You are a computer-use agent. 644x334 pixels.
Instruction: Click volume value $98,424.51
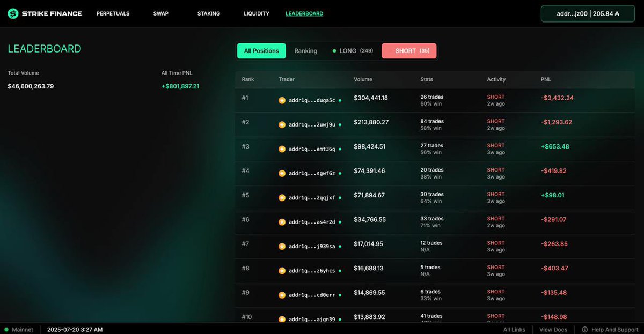point(370,146)
